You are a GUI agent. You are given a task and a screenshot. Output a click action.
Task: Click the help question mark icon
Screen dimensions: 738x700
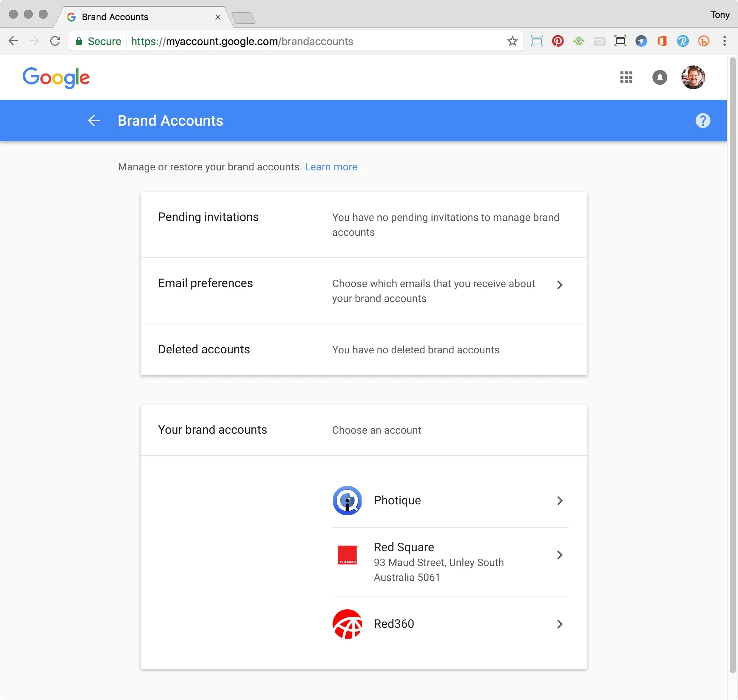(x=703, y=121)
